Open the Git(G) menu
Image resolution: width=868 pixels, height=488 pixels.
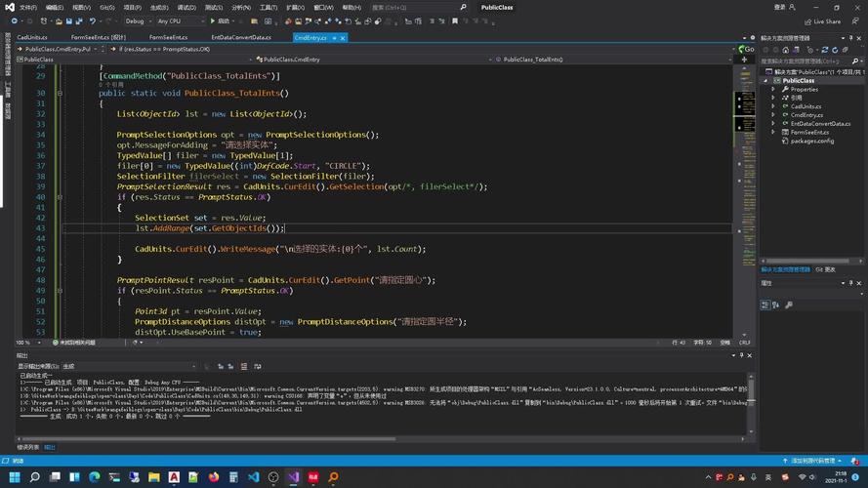click(107, 7)
